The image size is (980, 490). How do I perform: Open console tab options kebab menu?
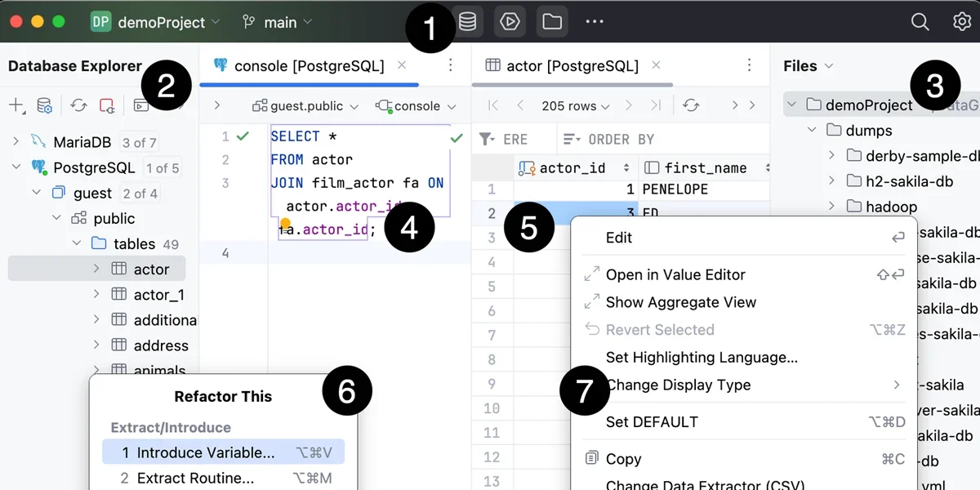[451, 65]
